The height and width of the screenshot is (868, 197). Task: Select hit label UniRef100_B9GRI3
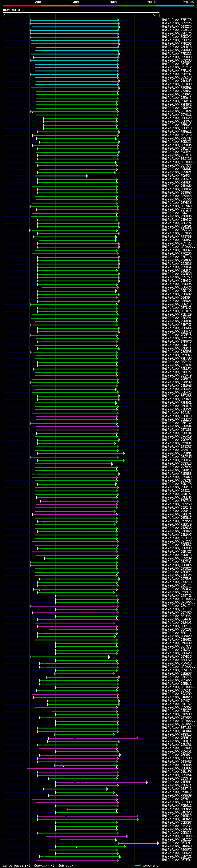click(177, 487)
